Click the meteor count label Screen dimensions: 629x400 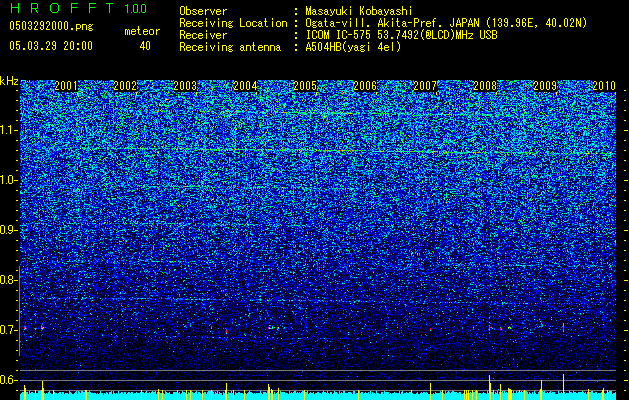tap(142, 31)
